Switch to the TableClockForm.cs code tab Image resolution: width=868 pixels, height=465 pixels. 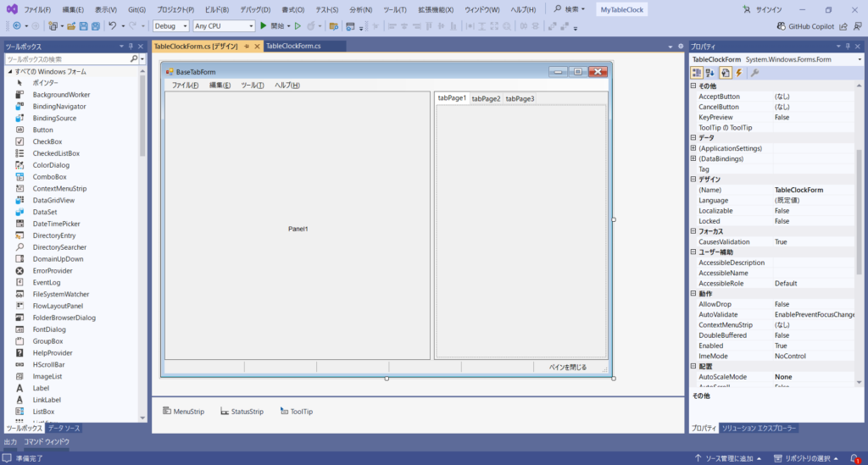click(x=293, y=46)
